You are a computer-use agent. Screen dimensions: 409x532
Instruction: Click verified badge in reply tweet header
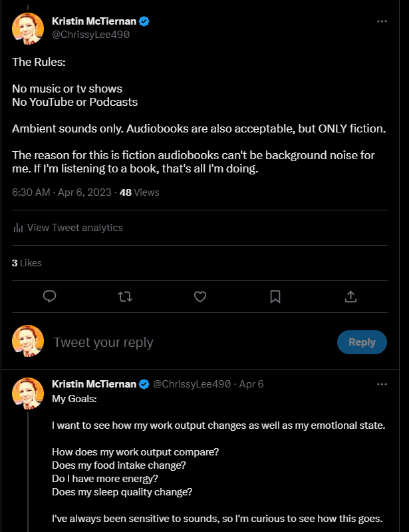144,384
